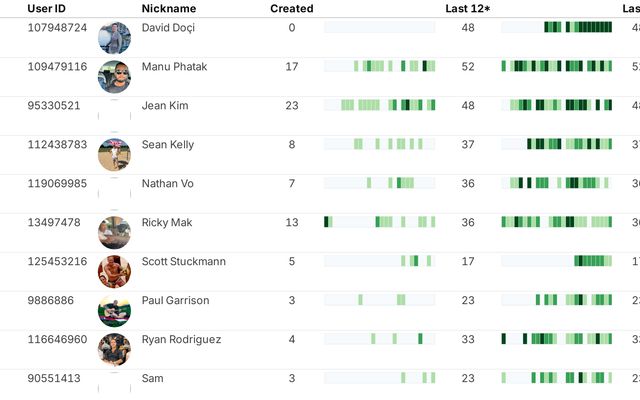The height and width of the screenshot is (400, 640).
Task: Click Scott Stuckmann's avatar image
Action: [114, 271]
